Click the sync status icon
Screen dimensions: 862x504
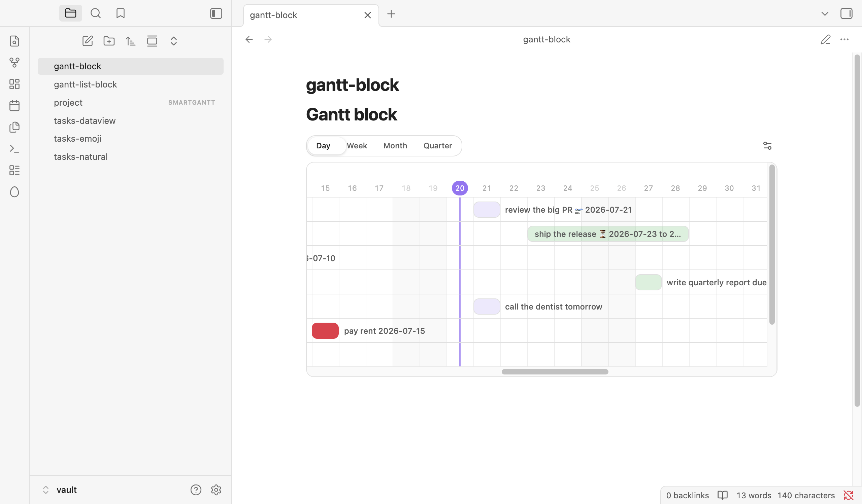(x=848, y=496)
